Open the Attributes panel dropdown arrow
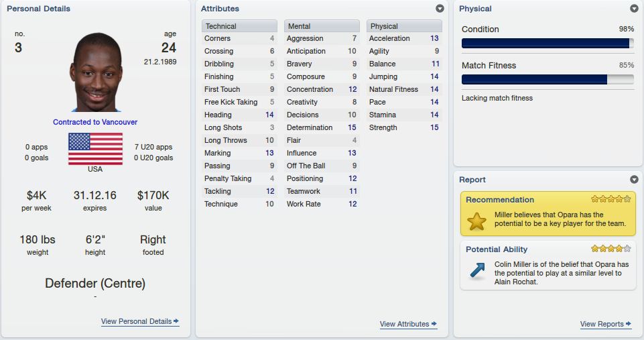 pyautogui.click(x=440, y=9)
